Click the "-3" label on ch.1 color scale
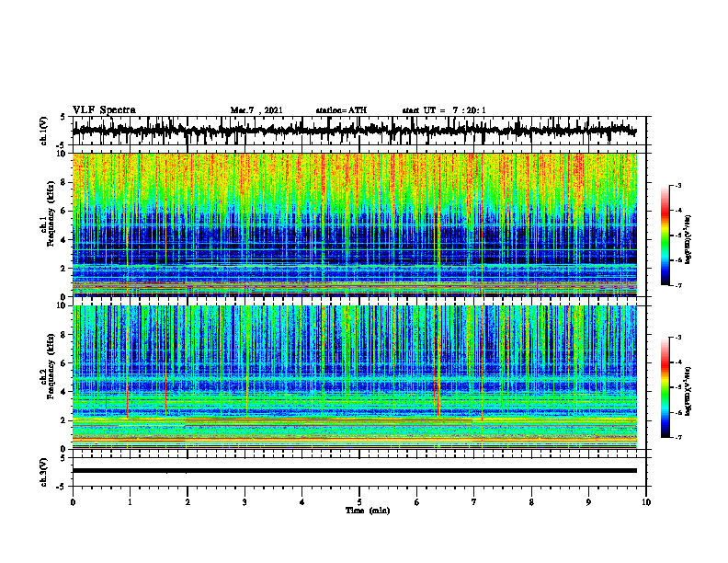 (678, 186)
